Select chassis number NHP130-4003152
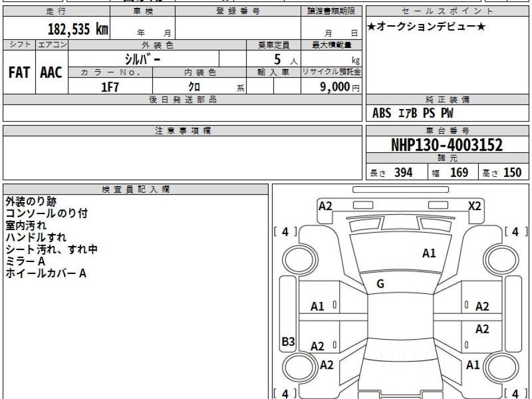 pos(447,145)
